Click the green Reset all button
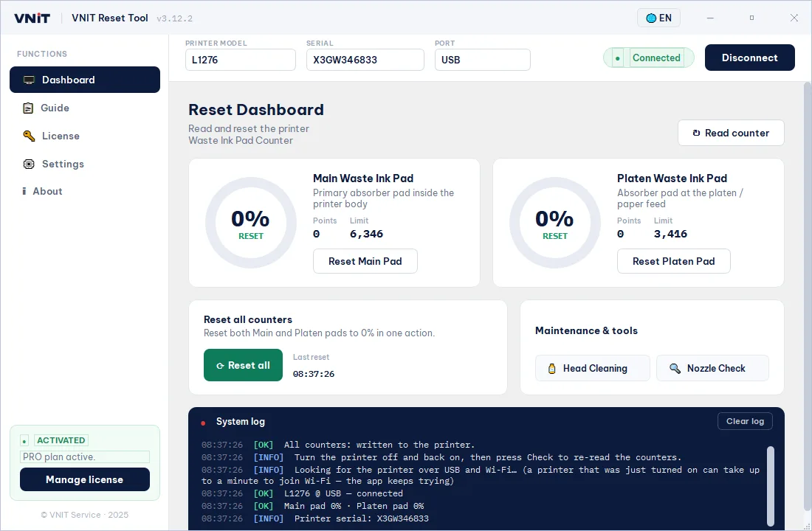Screen dimensions: 812x531 tap(243, 365)
